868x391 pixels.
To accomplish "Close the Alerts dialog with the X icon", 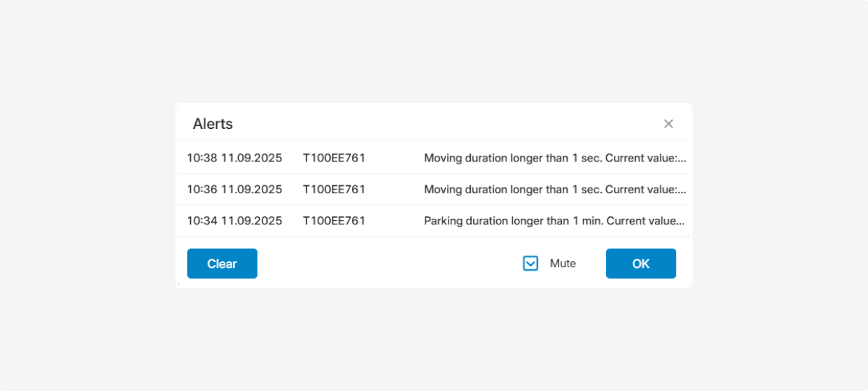I will point(668,124).
